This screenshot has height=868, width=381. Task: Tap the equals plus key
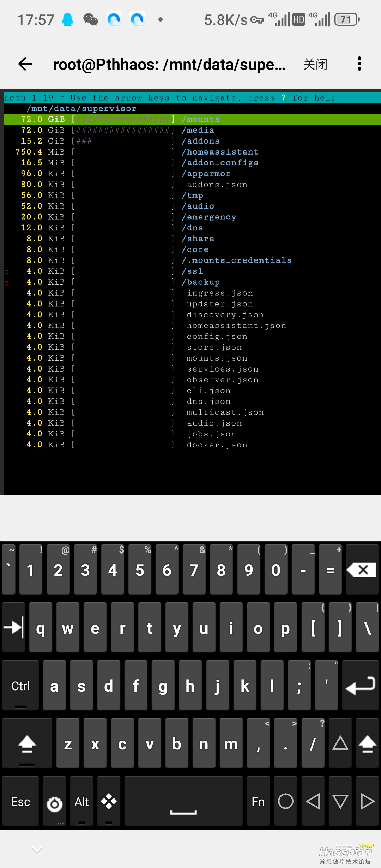330,569
